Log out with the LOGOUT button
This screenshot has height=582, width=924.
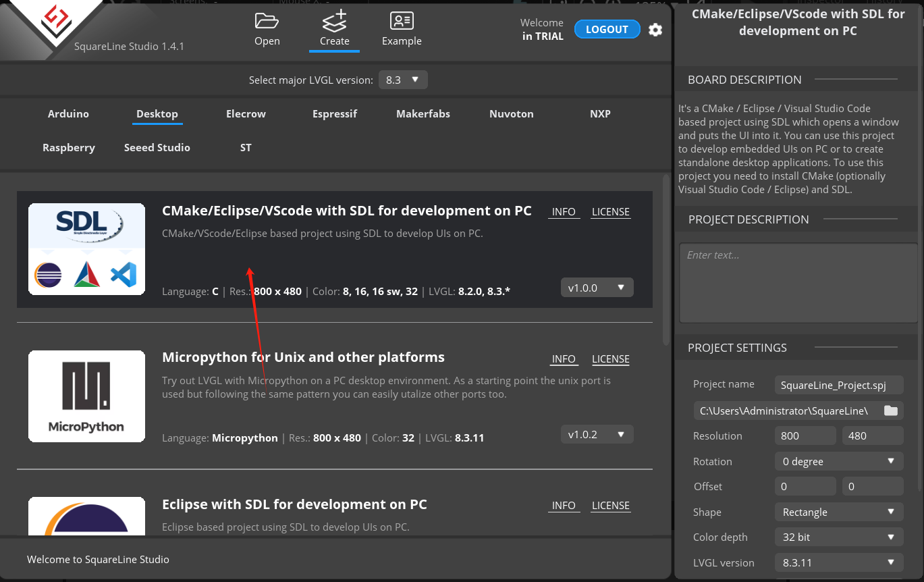[x=607, y=30]
